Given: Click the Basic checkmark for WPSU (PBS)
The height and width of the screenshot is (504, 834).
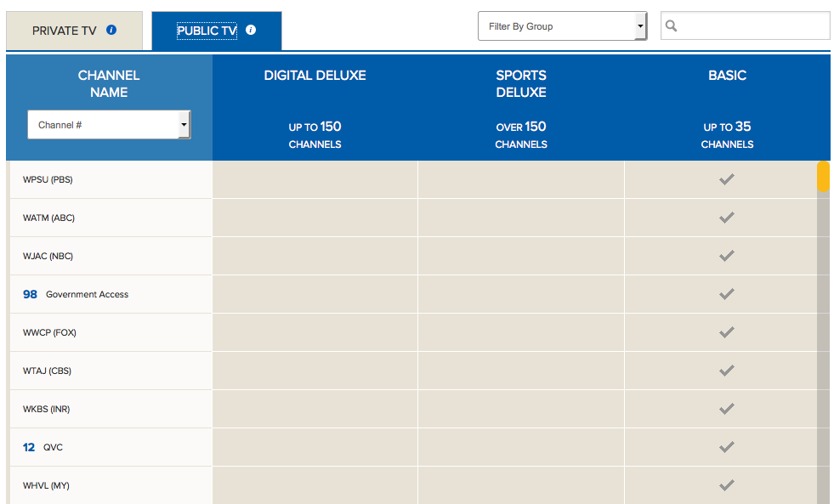Looking at the screenshot, I should click(x=726, y=179).
